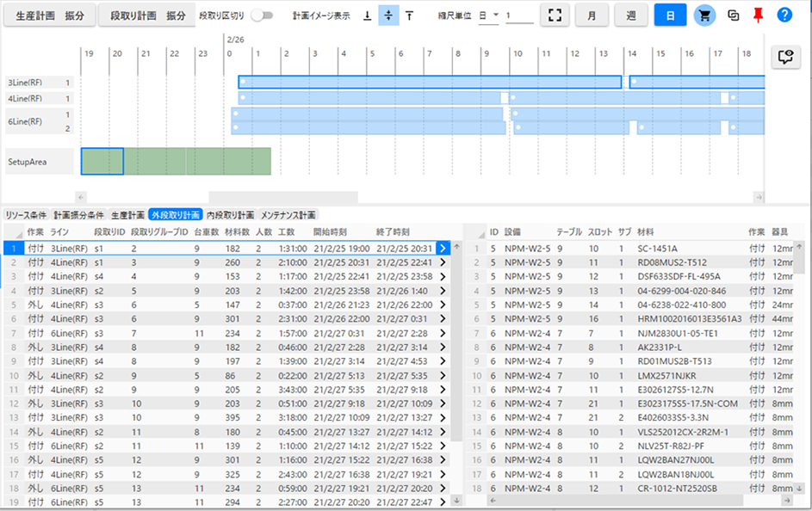812x511 pixels.
Task: Select the top-align plan image icon
Action: (409, 15)
